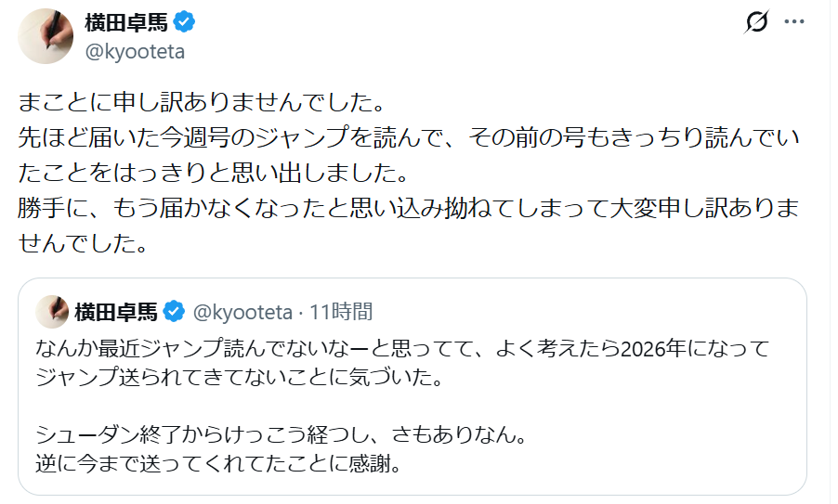Screen dimensions: 838x504
Task: Open the three-dot more options menu
Action: (794, 22)
